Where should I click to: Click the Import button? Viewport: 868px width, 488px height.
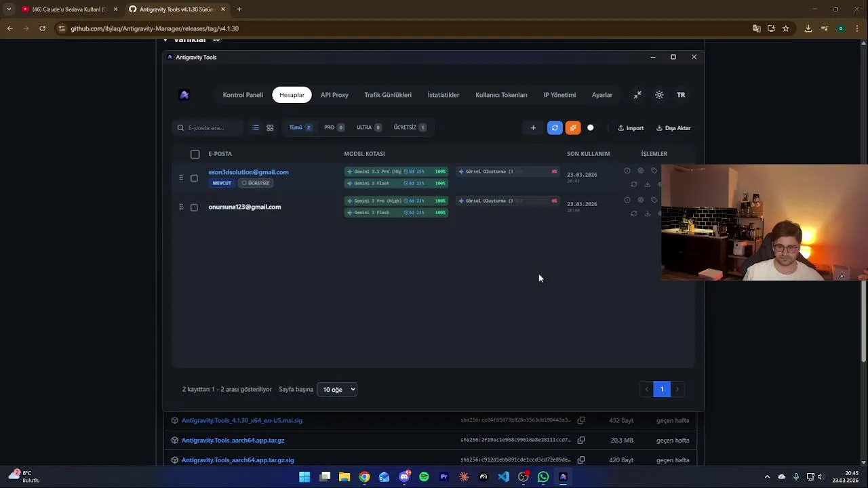tap(631, 128)
